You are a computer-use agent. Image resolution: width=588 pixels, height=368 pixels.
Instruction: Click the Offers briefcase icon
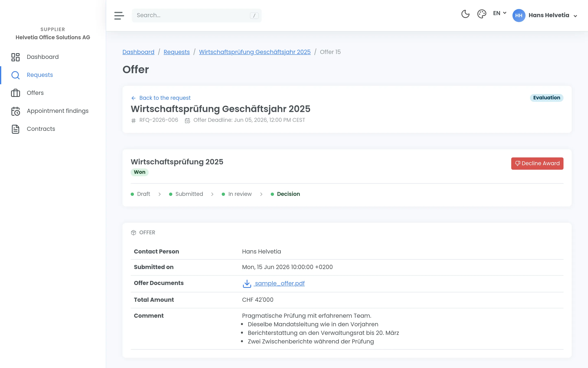tap(16, 93)
